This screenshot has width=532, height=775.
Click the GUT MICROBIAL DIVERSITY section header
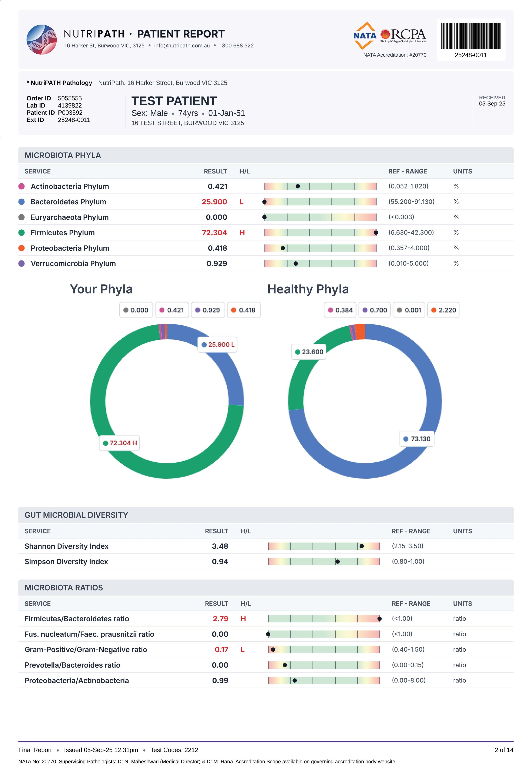pyautogui.click(x=76, y=515)
